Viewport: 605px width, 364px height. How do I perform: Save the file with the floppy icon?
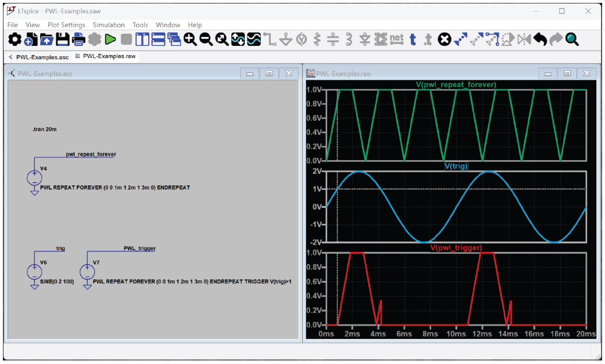62,39
